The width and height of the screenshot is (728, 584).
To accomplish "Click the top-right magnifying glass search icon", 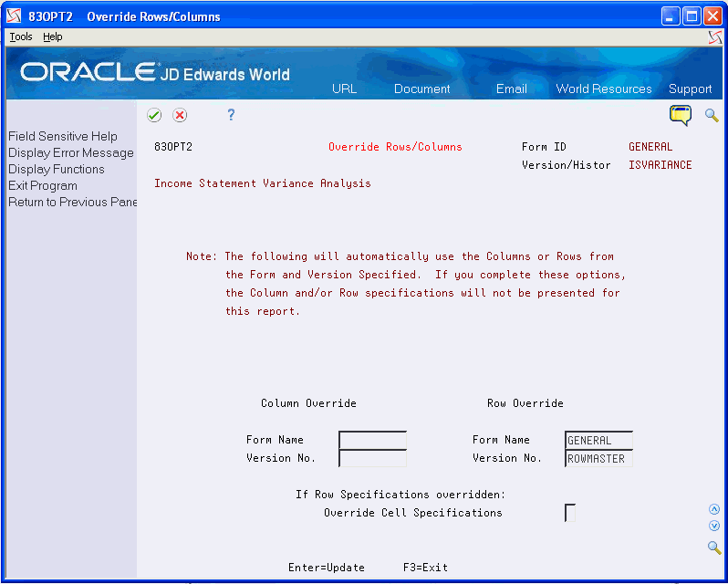I will click(712, 115).
